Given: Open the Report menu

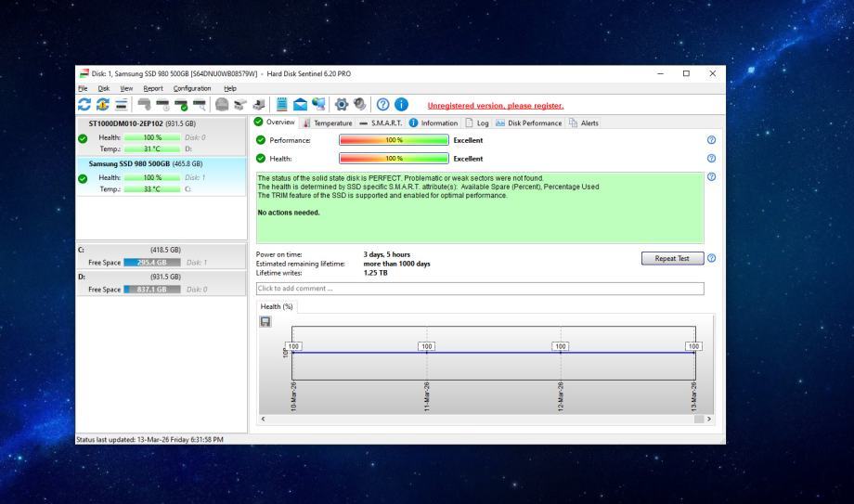Looking at the screenshot, I should (x=152, y=88).
